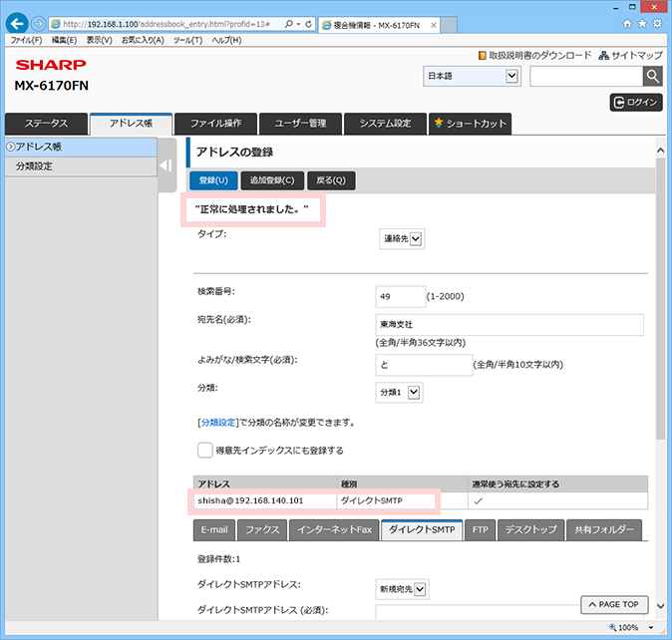Open ヘルプ(H) menu
Screen dimensions: 672x640
[x=226, y=40]
